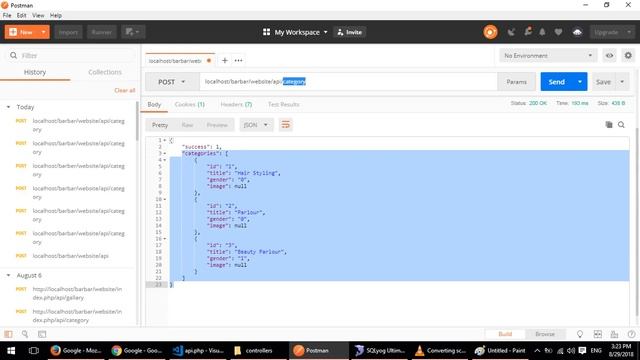
Task: Open the api.php Visual Studio Code taskbar item
Action: tap(198, 350)
